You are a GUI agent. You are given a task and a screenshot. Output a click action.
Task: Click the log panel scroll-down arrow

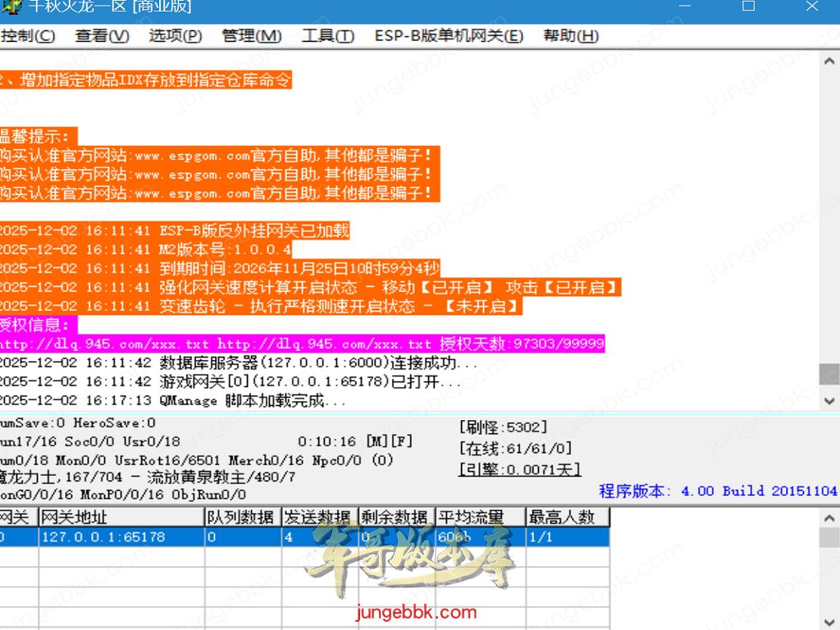(x=829, y=401)
